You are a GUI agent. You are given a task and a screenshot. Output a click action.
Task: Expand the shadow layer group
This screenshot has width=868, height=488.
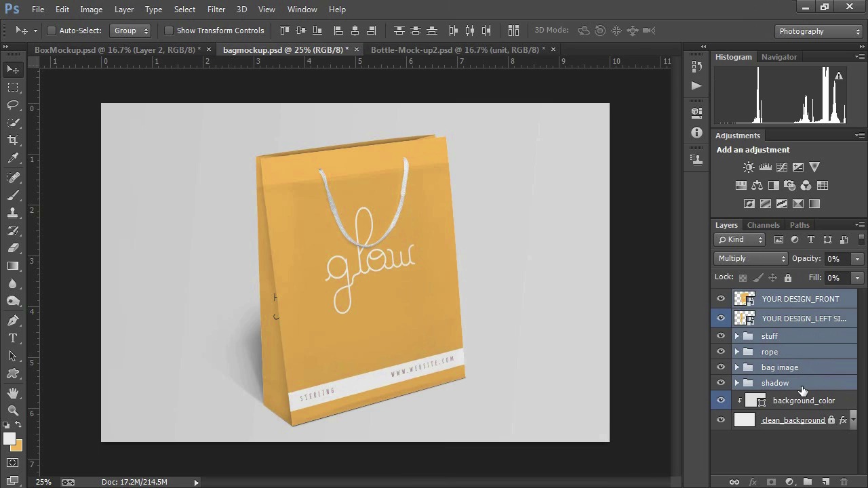[737, 383]
